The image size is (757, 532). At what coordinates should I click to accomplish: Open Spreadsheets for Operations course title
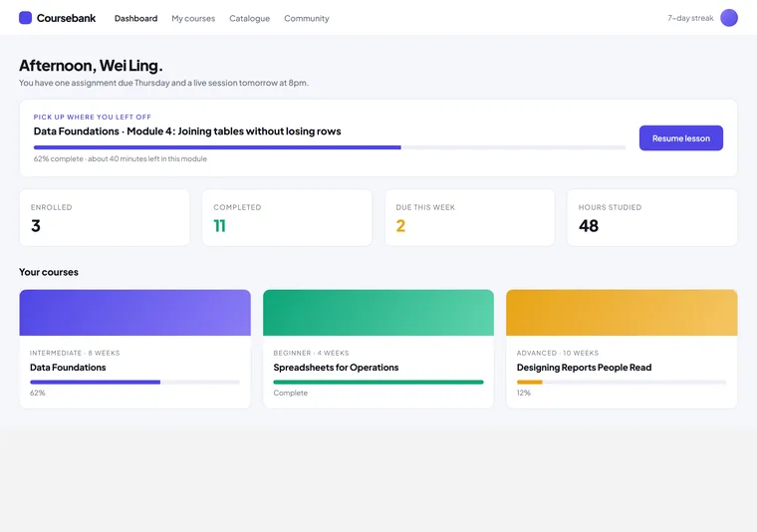click(336, 368)
